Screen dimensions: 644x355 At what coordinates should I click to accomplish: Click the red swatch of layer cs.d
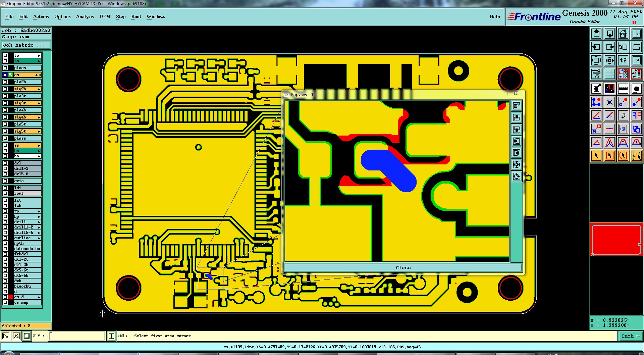[x=11, y=297]
